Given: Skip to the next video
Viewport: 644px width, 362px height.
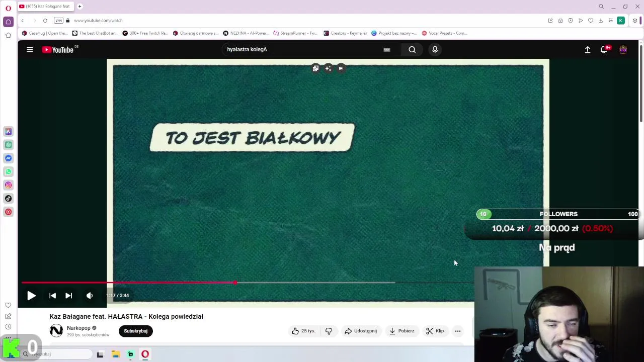Looking at the screenshot, I should pos(69,296).
